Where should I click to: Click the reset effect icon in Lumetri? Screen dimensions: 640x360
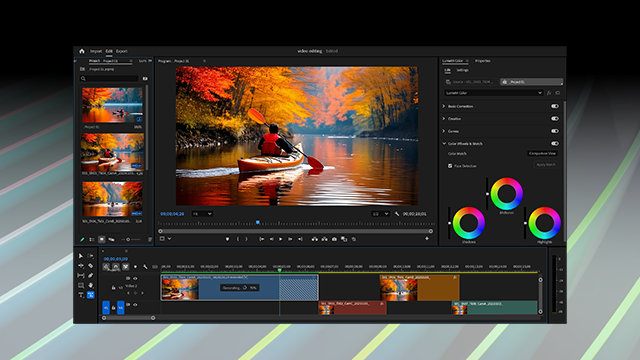pos(558,93)
